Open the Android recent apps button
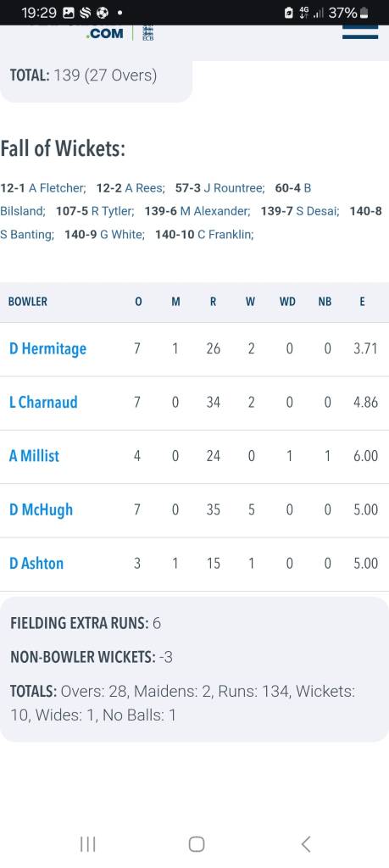389x868 pixels. click(x=87, y=843)
